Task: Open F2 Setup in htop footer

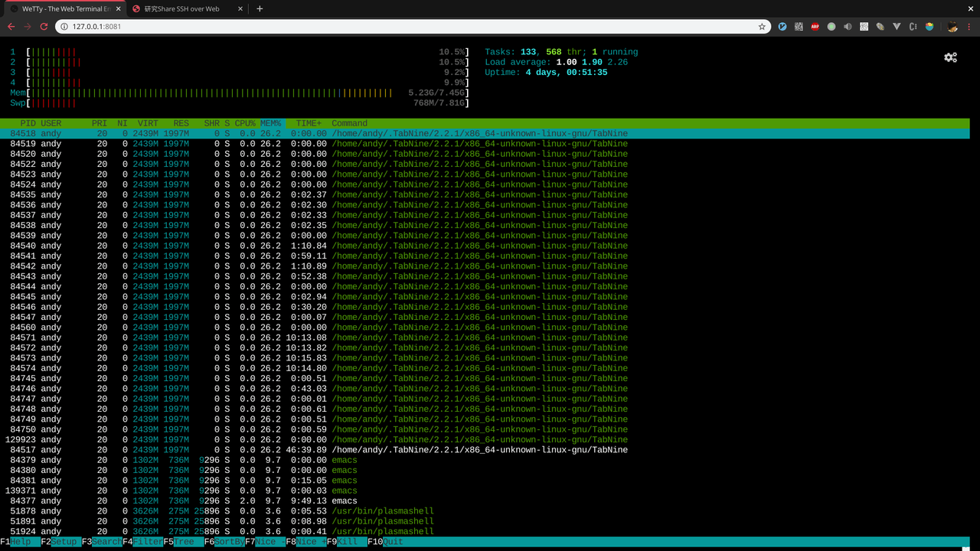Action: point(61,542)
